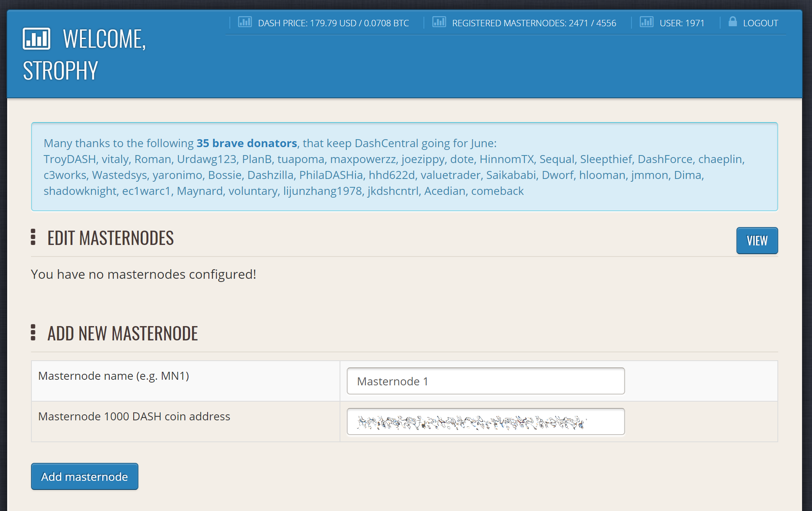Click the '35 brave donators' bold text

[247, 143]
